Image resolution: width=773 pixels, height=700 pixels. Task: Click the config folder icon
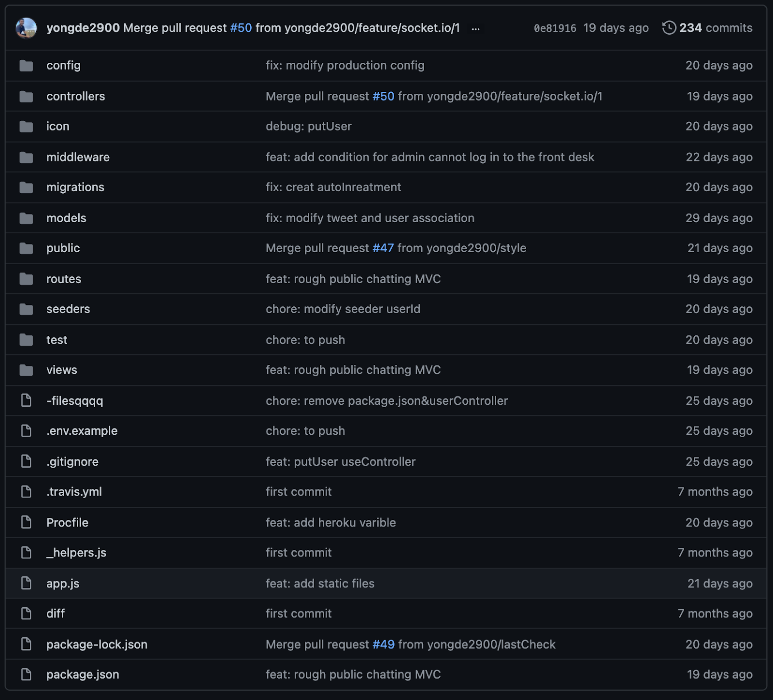(26, 66)
